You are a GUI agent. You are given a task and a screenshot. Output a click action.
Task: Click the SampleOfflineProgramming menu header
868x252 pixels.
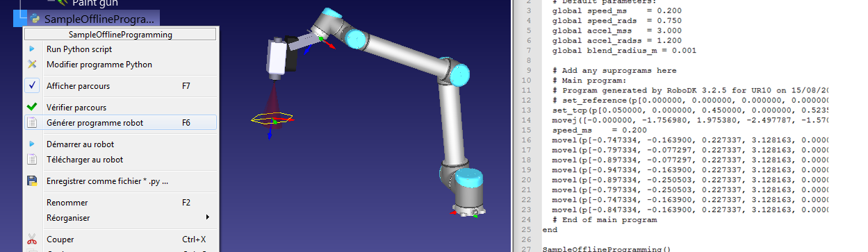point(121,34)
